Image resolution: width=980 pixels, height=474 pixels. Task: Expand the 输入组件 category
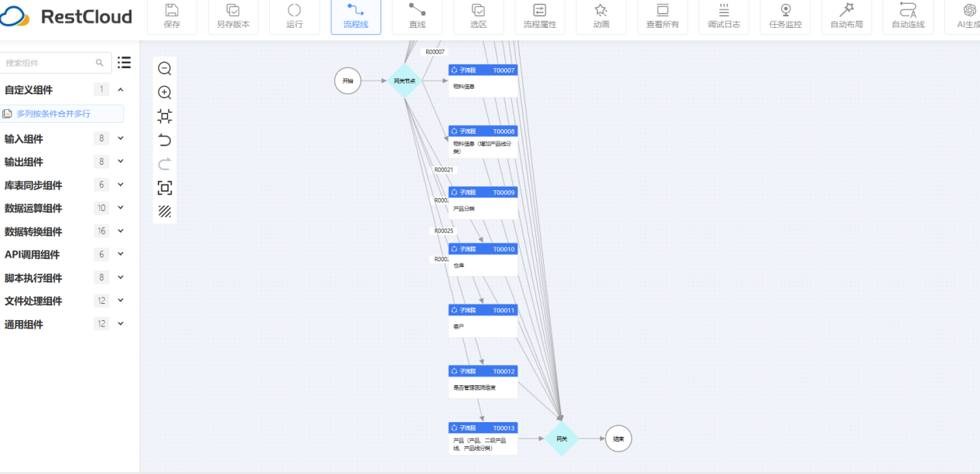click(121, 139)
